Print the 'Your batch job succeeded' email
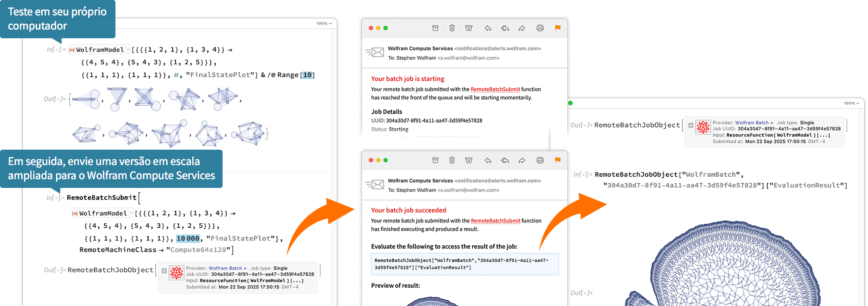868x306 pixels. [540, 160]
